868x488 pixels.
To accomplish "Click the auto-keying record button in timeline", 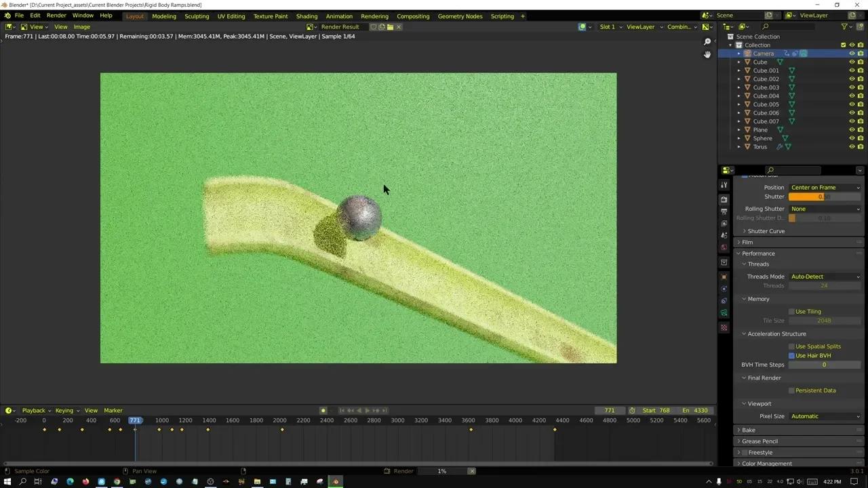I will pos(323,410).
